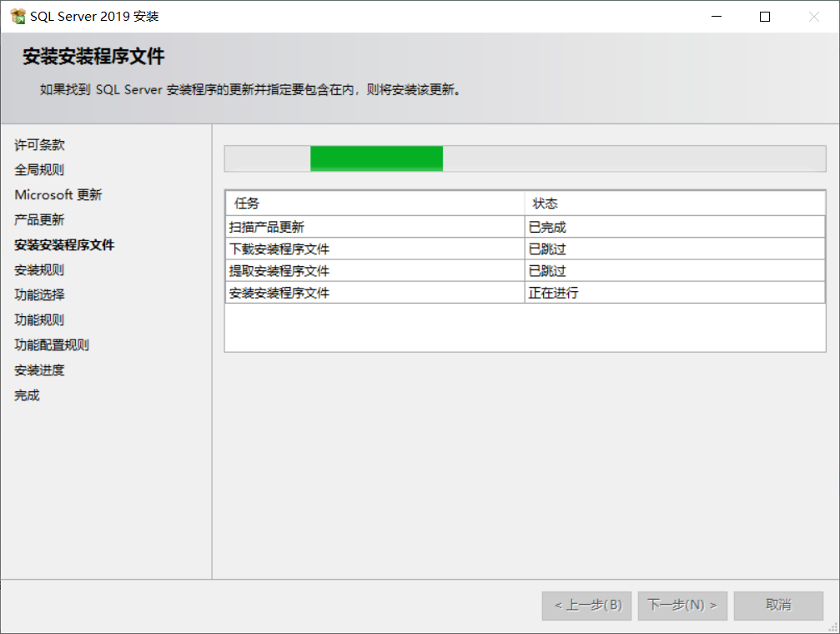Screen dimensions: 840x634
Task: Select 产品更新 step in sidebar
Action: 39,219
